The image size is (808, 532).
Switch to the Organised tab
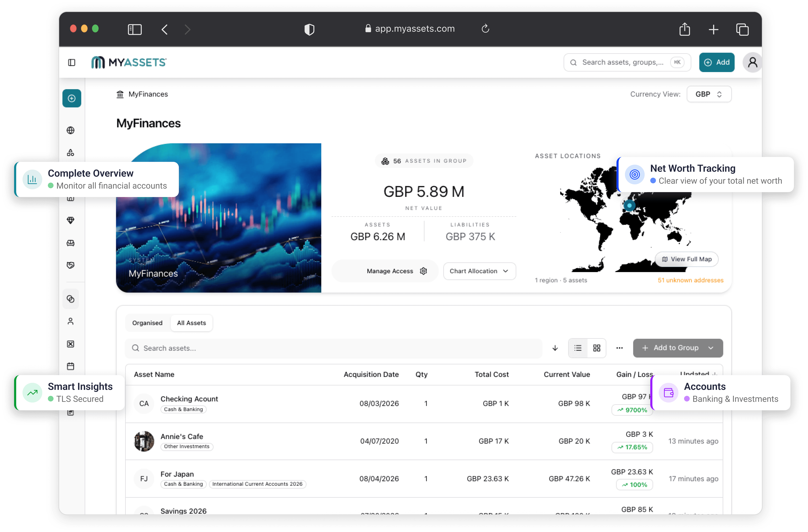[147, 323]
